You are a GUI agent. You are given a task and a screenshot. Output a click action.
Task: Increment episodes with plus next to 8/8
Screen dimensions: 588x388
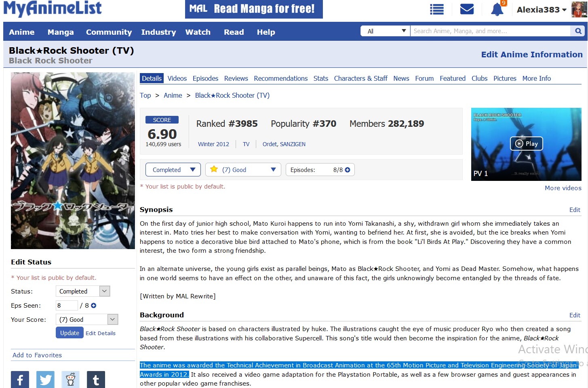[x=348, y=170]
